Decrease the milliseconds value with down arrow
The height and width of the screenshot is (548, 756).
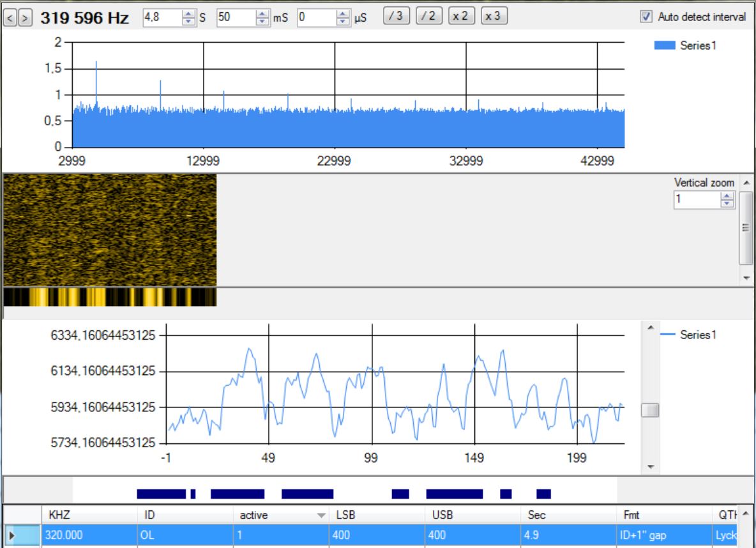(x=262, y=22)
